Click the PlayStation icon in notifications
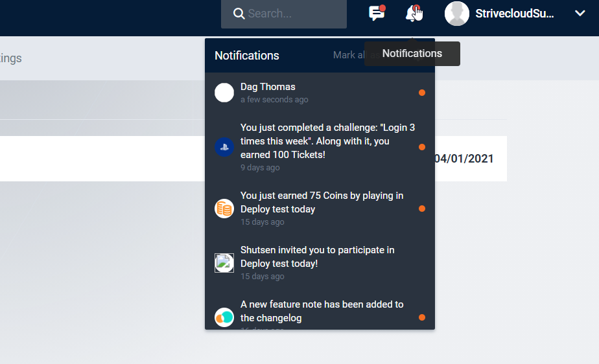The image size is (599, 364). 224,147
